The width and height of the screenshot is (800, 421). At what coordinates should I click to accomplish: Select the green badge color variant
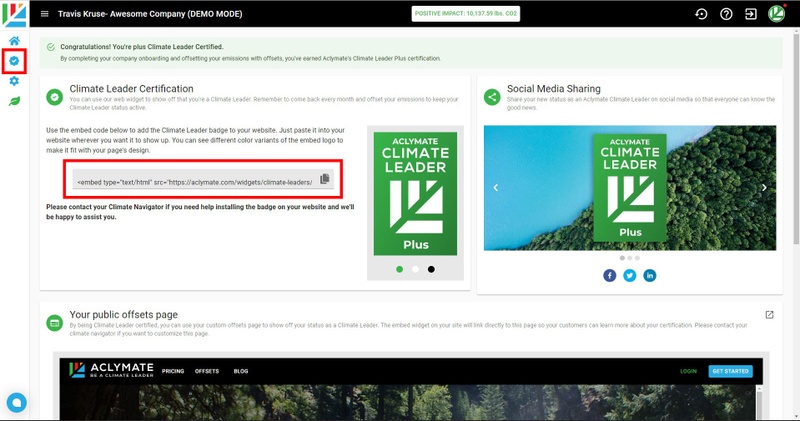[x=399, y=269]
